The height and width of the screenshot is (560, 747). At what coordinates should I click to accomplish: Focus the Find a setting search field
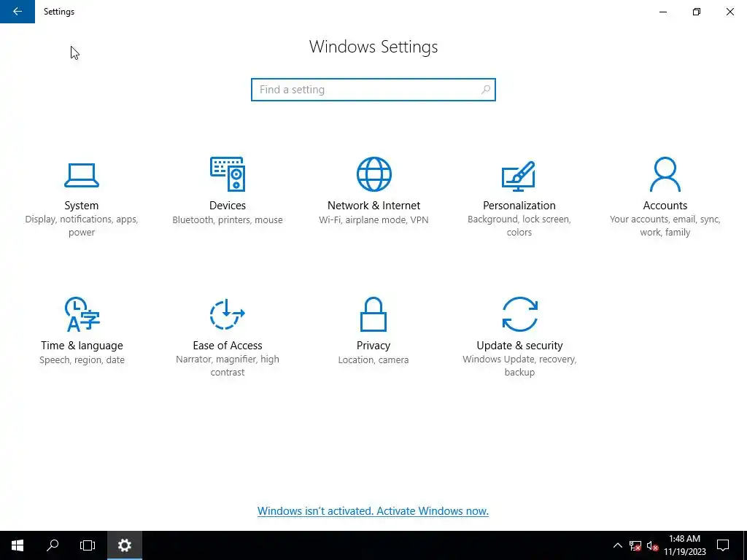click(373, 90)
